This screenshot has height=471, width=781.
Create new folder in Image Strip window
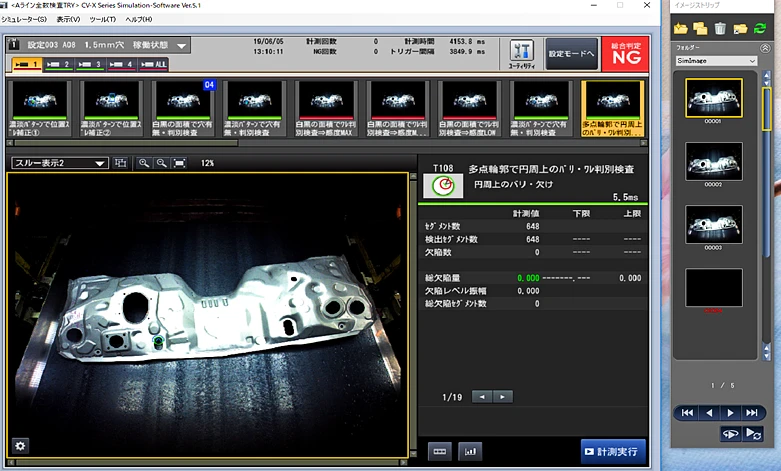(680, 28)
